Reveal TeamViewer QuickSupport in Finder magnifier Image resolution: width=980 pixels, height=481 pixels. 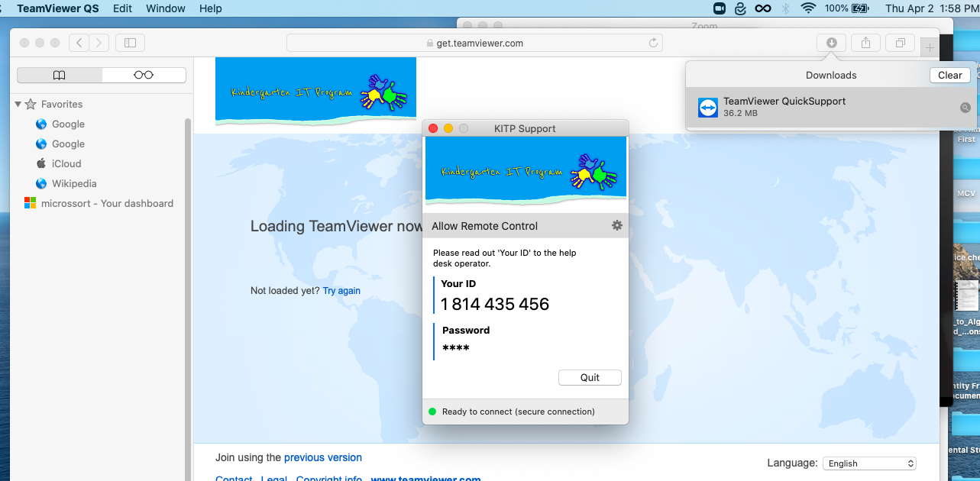click(965, 108)
